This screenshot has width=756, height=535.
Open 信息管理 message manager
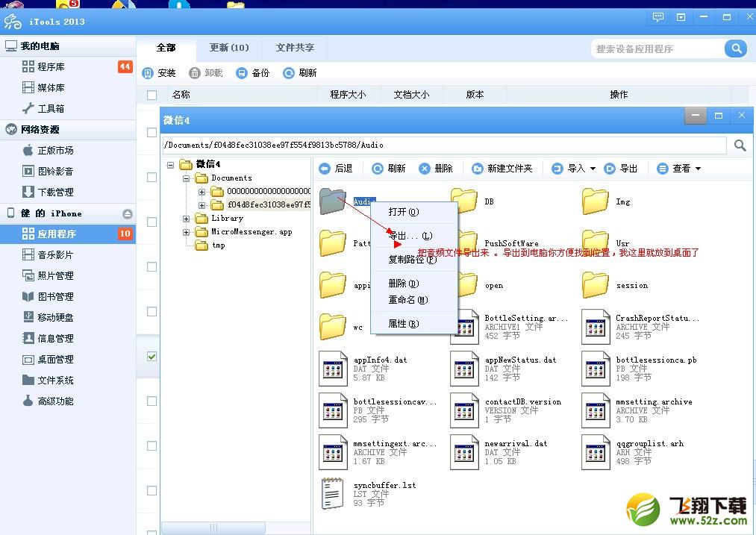(x=67, y=338)
